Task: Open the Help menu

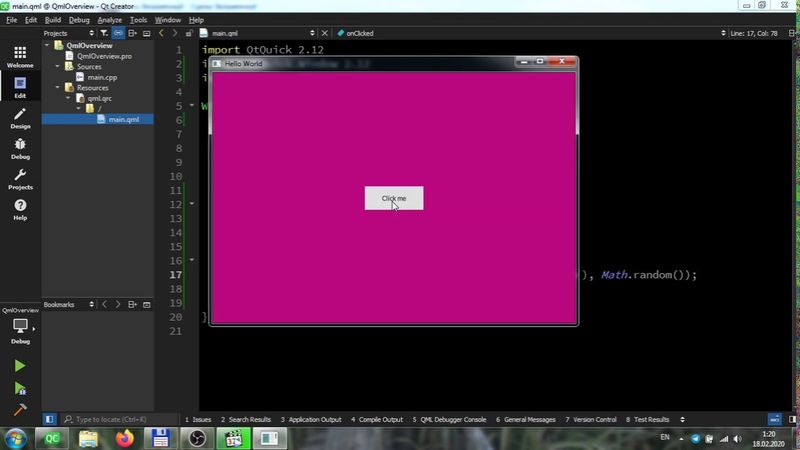Action: click(x=196, y=20)
